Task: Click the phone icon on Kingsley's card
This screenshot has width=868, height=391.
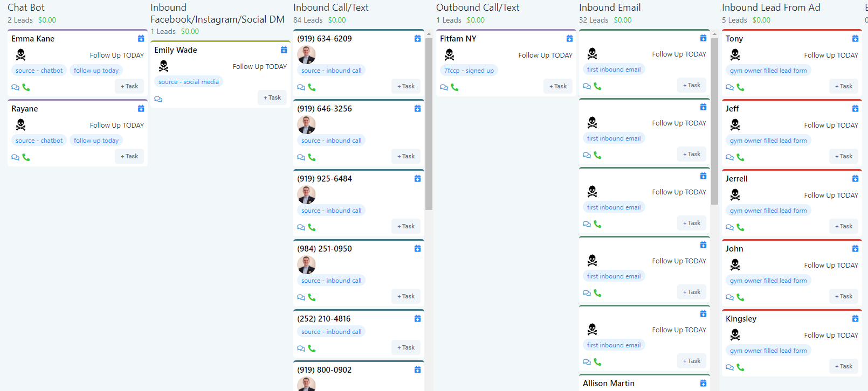Action: click(740, 367)
